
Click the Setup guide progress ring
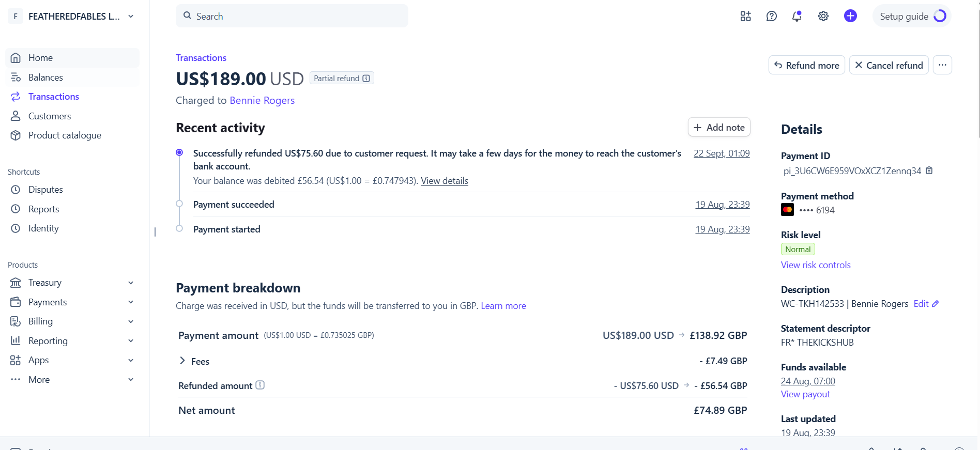tap(940, 16)
